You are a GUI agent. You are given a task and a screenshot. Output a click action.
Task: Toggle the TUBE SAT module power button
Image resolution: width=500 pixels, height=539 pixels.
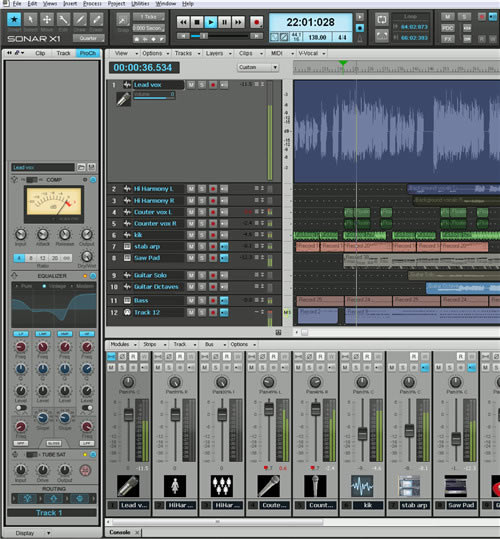93,454
